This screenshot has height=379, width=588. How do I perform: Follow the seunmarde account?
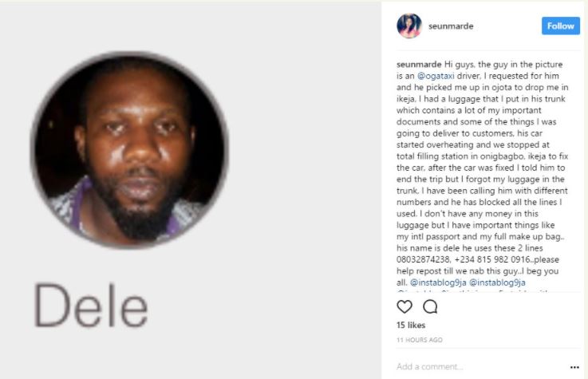(561, 26)
